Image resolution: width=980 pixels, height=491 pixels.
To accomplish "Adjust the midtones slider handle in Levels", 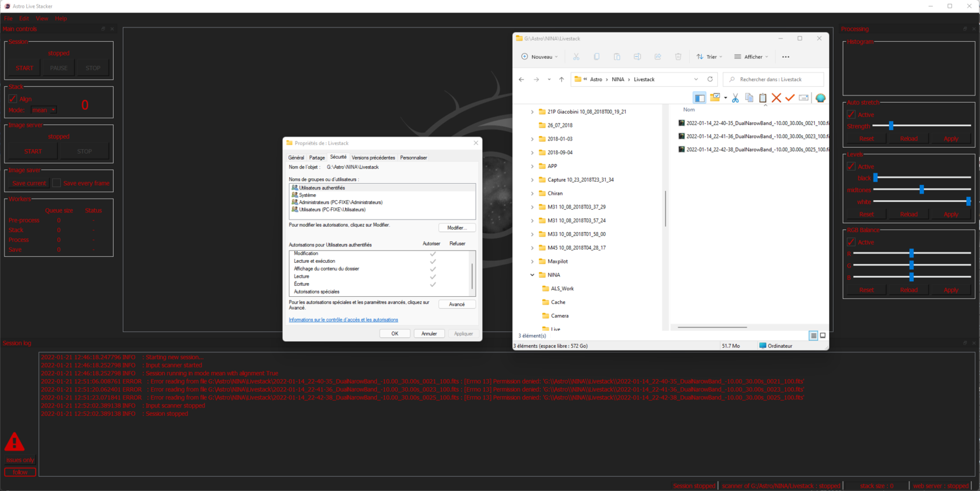I will [x=922, y=189].
